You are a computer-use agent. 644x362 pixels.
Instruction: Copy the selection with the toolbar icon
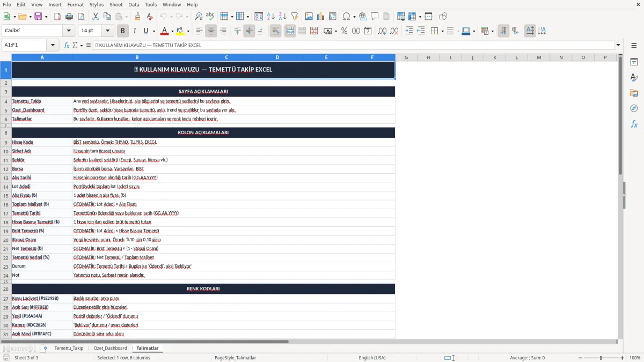click(107, 17)
